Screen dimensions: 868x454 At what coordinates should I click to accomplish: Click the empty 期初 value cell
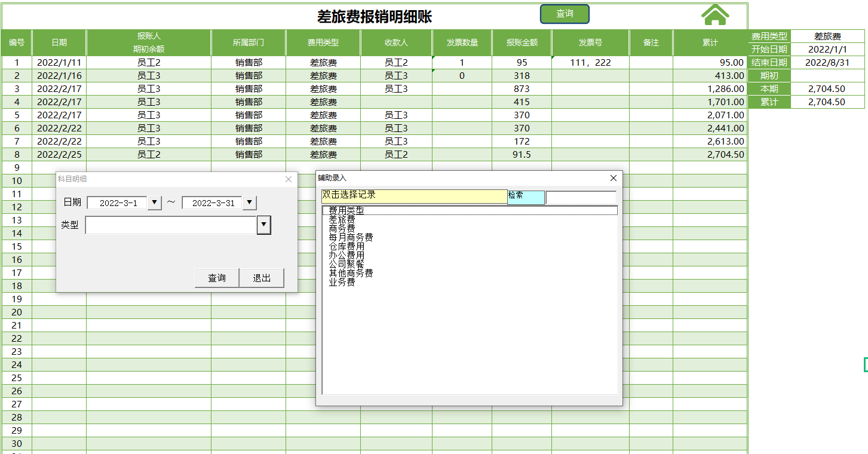827,75
